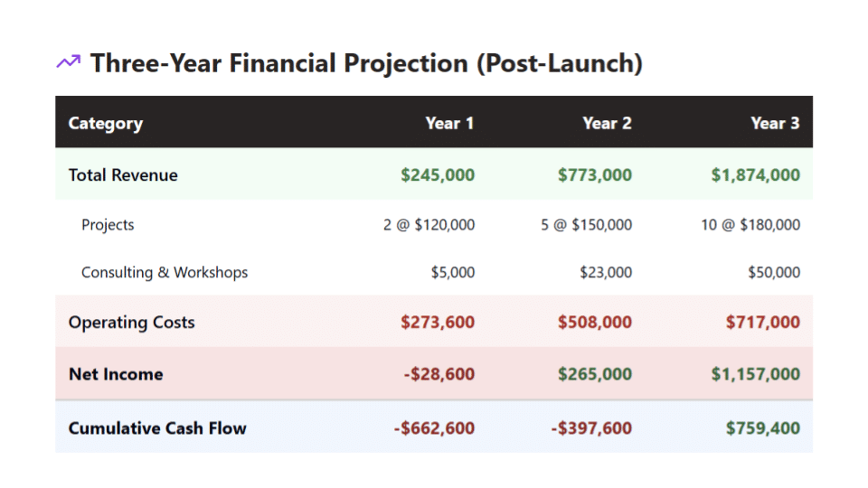
Task: Select the slide title heading text
Action: [366, 63]
